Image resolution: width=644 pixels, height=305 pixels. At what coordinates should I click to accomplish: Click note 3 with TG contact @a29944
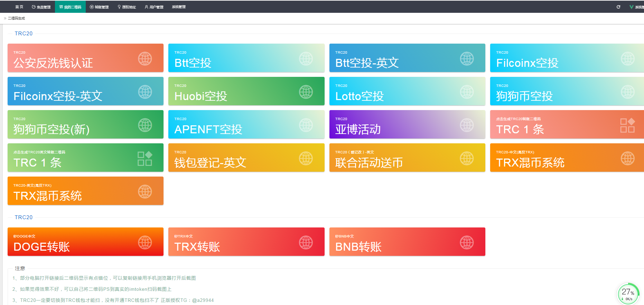(113, 300)
